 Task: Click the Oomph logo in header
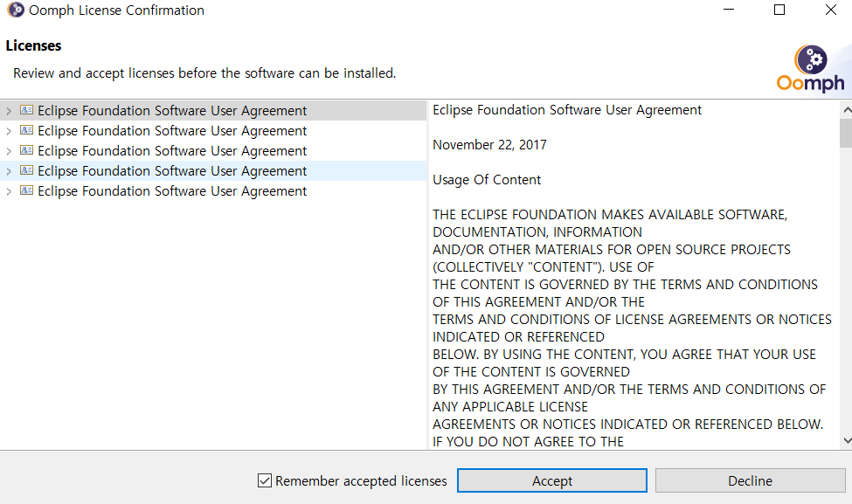pos(811,69)
